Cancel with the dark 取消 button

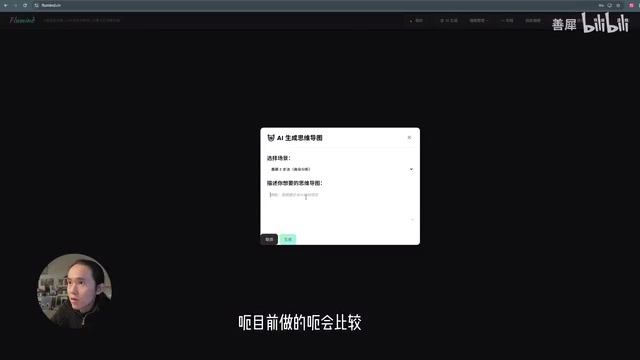(269, 239)
